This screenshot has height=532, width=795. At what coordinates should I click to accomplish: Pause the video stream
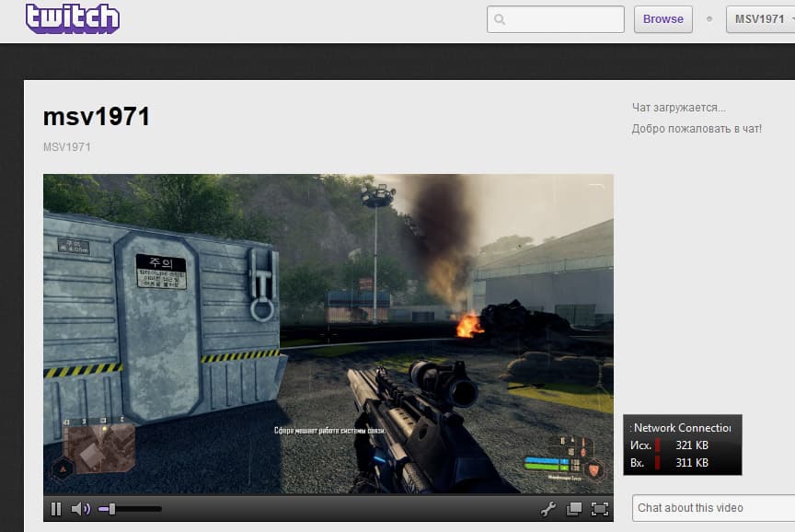(56, 509)
